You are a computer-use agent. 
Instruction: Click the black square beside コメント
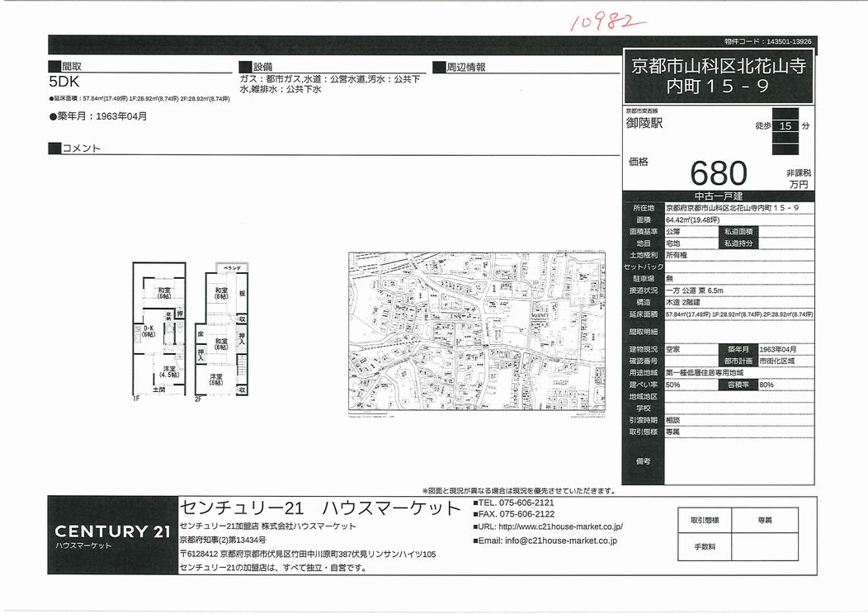54,149
